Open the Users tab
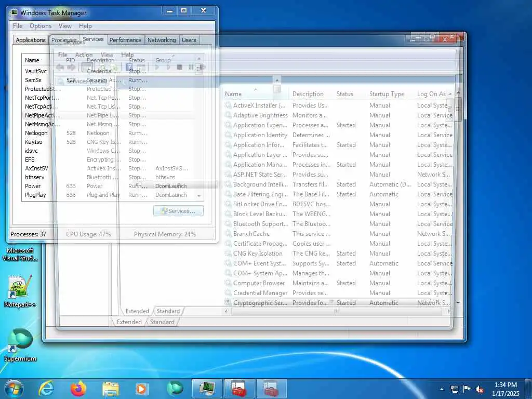Screen dimensions: 532x399 [189, 40]
